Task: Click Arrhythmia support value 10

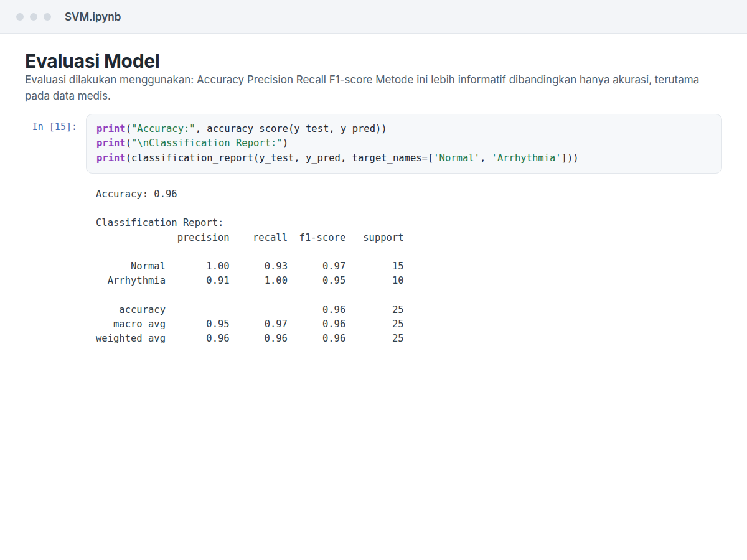Action: pyautogui.click(x=398, y=281)
